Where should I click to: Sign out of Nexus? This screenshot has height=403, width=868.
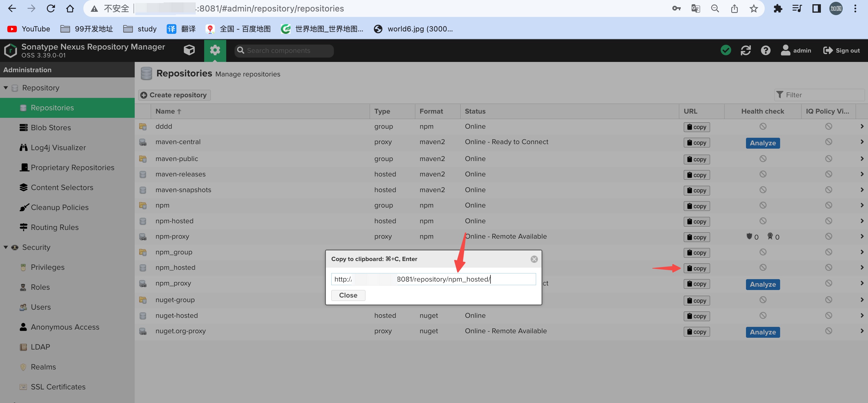point(841,50)
